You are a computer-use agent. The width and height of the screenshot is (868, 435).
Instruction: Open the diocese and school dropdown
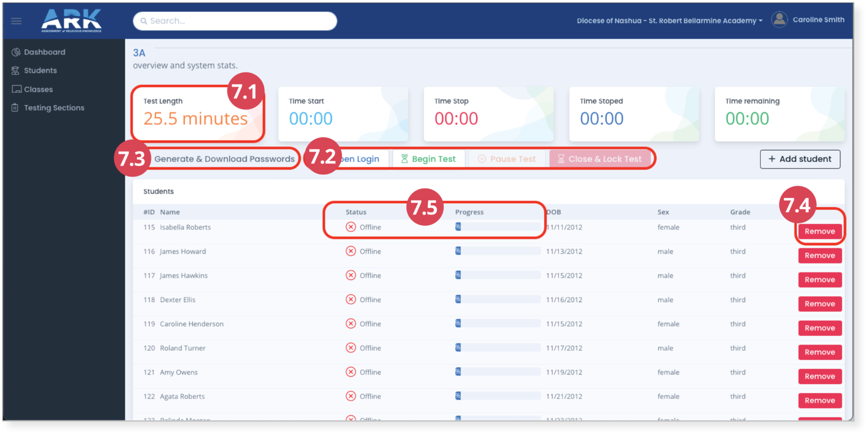(x=669, y=20)
